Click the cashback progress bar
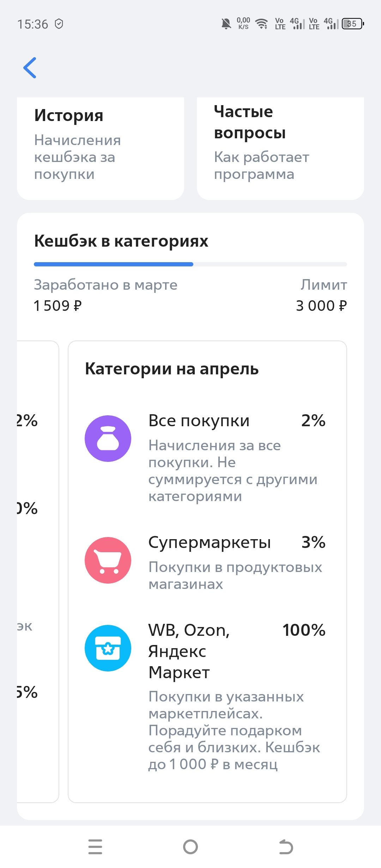The width and height of the screenshot is (381, 868). (190, 264)
